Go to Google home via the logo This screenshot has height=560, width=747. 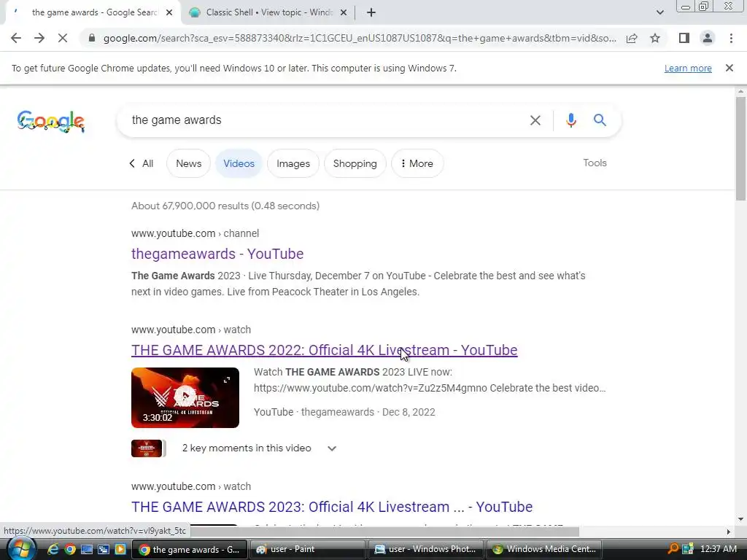coord(50,121)
